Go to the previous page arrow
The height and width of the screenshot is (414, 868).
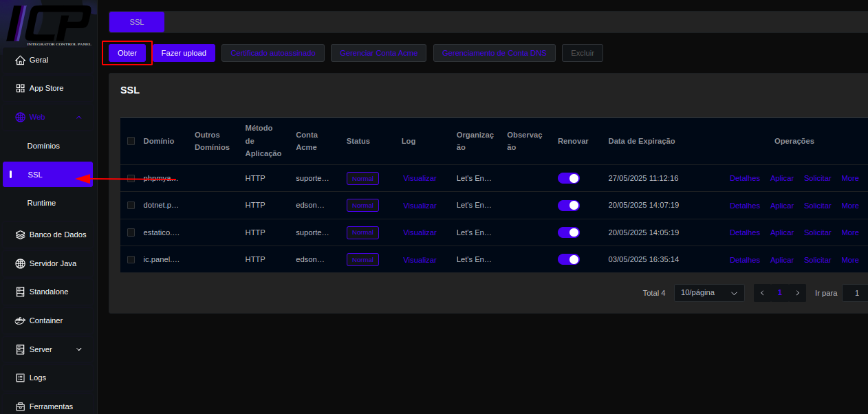762,293
